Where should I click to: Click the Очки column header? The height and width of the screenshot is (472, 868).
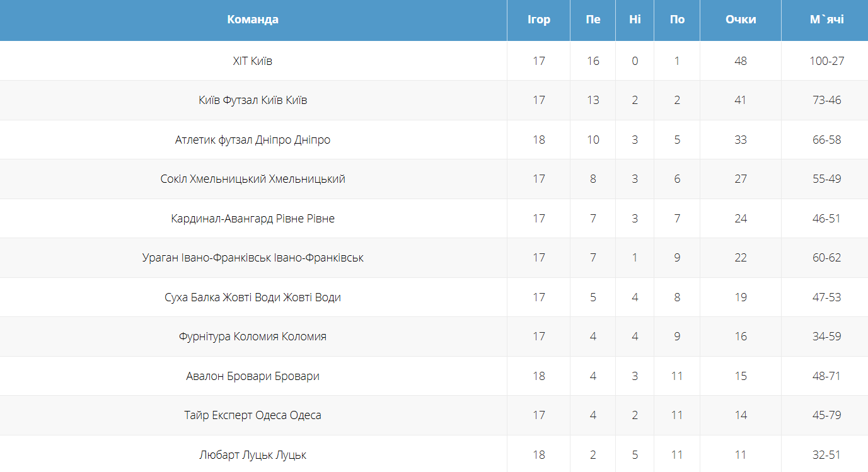click(x=740, y=20)
